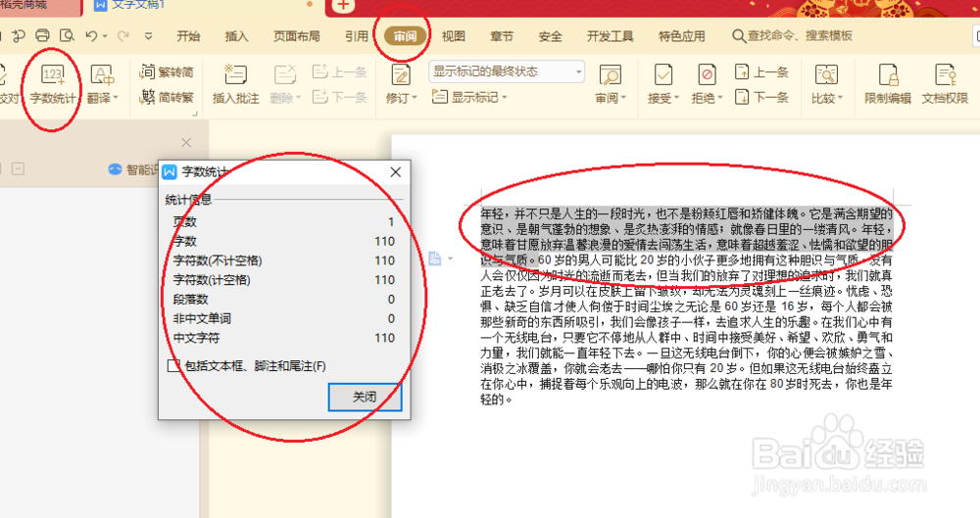Image resolution: width=980 pixels, height=518 pixels.
Task: Switch to the 插入 tab
Action: coord(236,36)
